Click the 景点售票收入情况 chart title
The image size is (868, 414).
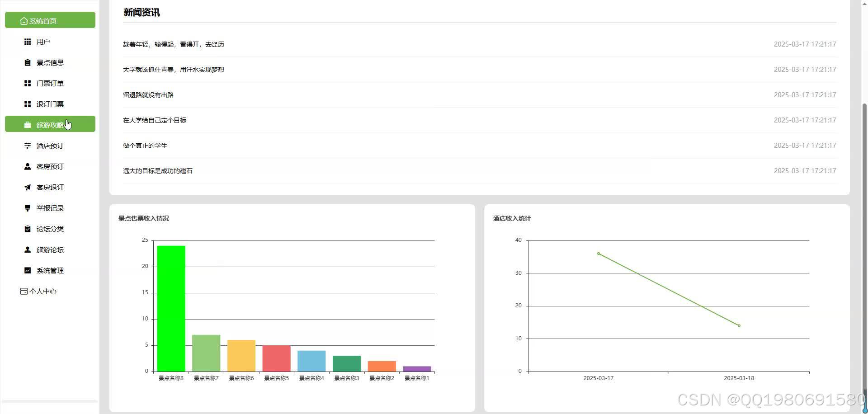click(144, 218)
